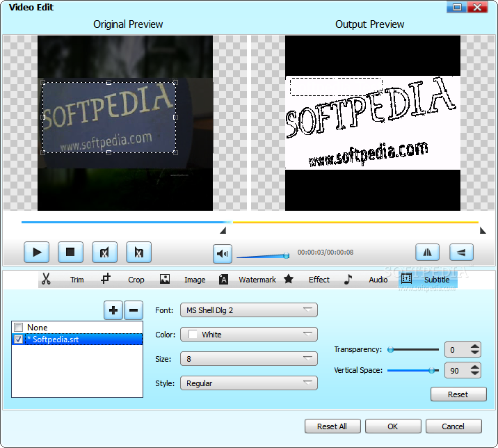This screenshot has width=498, height=448.
Task: Increase Vertical Space with up arrow
Action: click(x=475, y=367)
